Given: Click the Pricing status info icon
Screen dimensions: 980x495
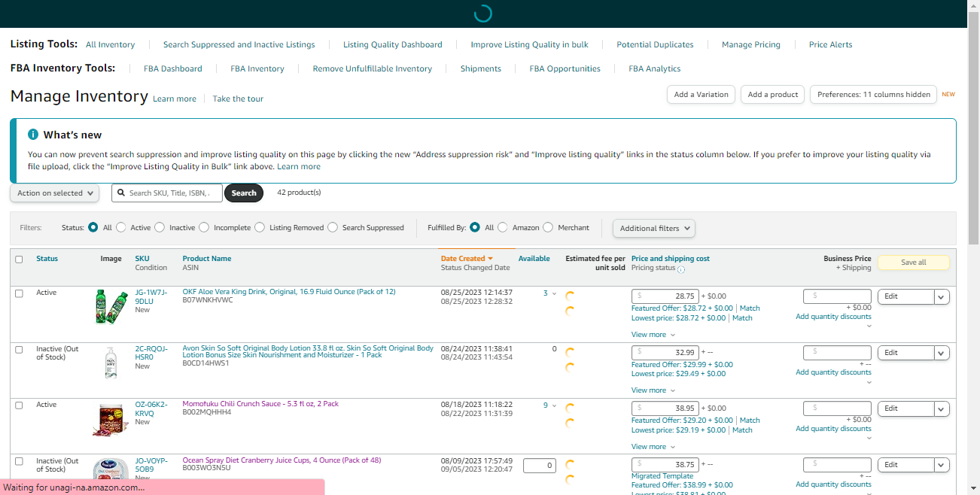Looking at the screenshot, I should pos(681,269).
